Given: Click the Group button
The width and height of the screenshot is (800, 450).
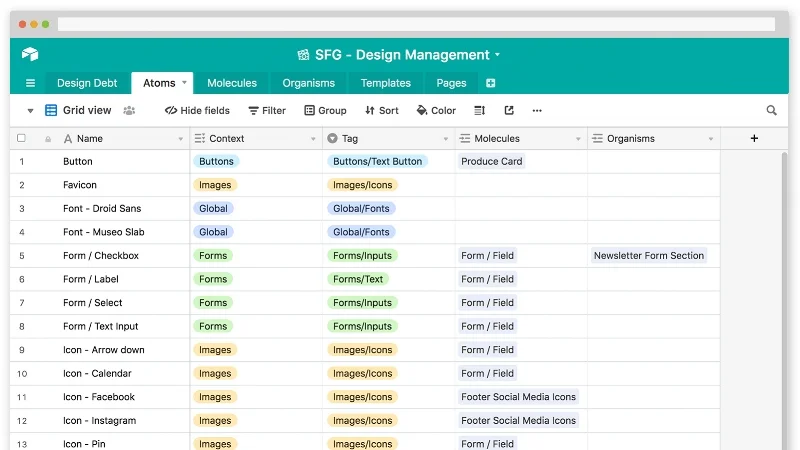Looking at the screenshot, I should click(326, 110).
